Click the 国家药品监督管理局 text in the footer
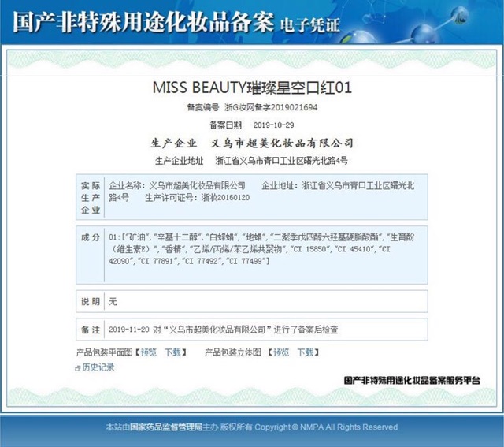This screenshot has width=504, height=447. click(166, 427)
